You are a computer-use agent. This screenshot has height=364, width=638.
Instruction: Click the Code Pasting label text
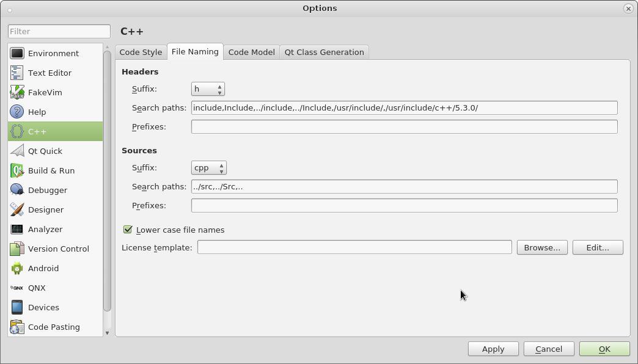coord(54,327)
